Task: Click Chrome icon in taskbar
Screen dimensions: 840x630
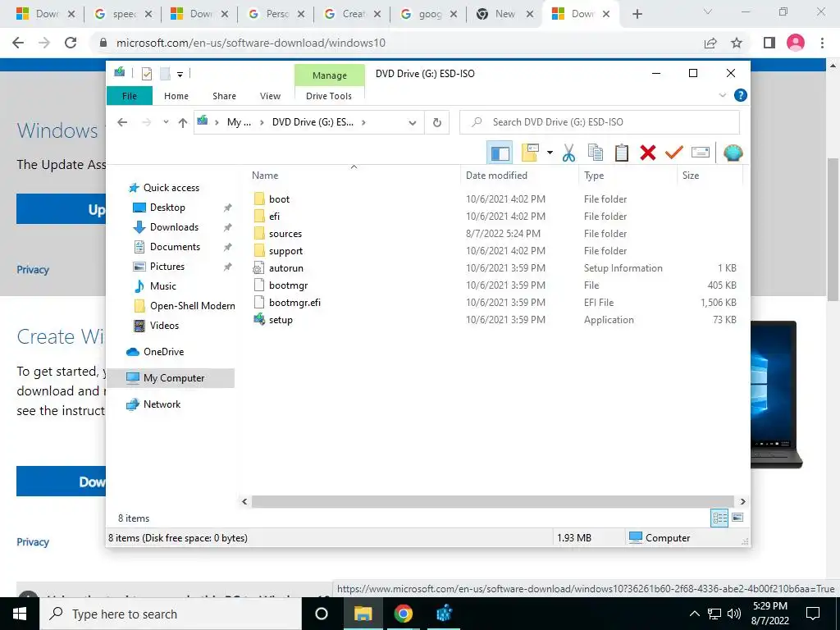Action: 403,614
